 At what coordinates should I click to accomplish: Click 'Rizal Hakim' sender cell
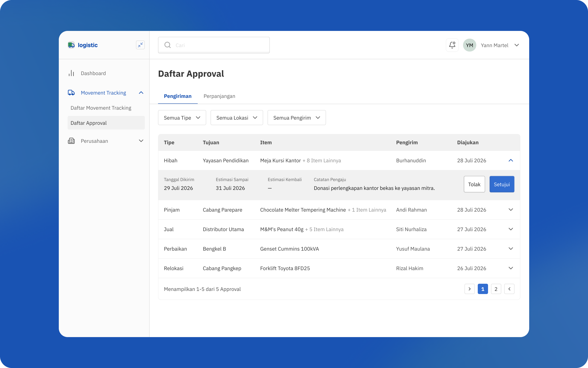(x=410, y=268)
